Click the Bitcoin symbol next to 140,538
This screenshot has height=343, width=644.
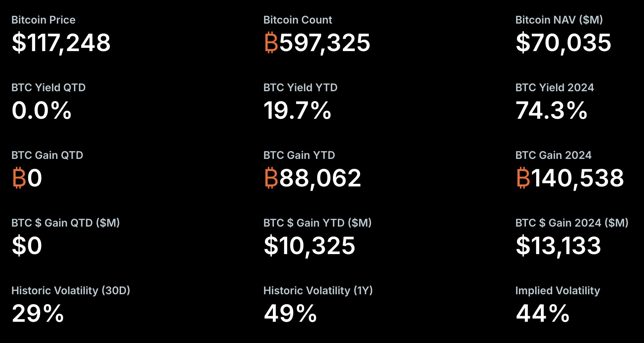[523, 178]
